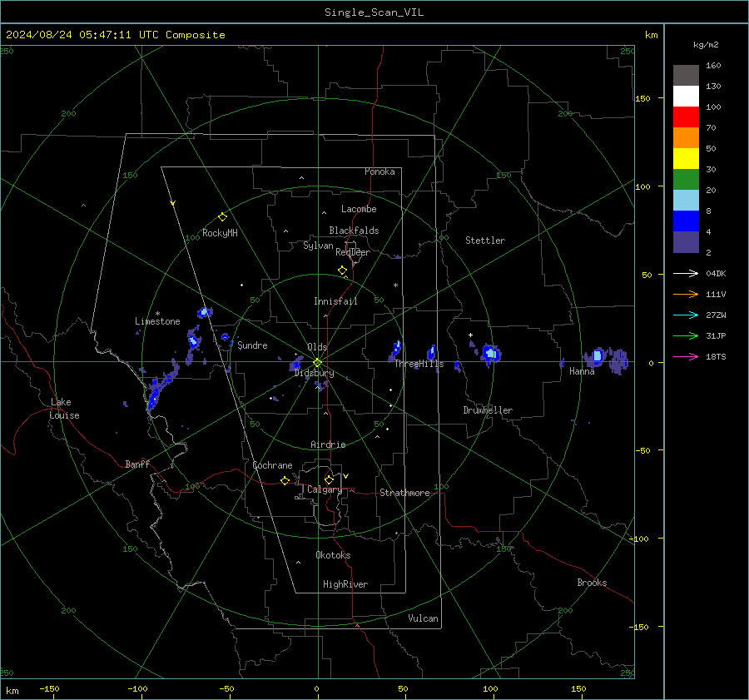Click the Didsbury city label
Viewport: 749px width, 700px height.
314,373
